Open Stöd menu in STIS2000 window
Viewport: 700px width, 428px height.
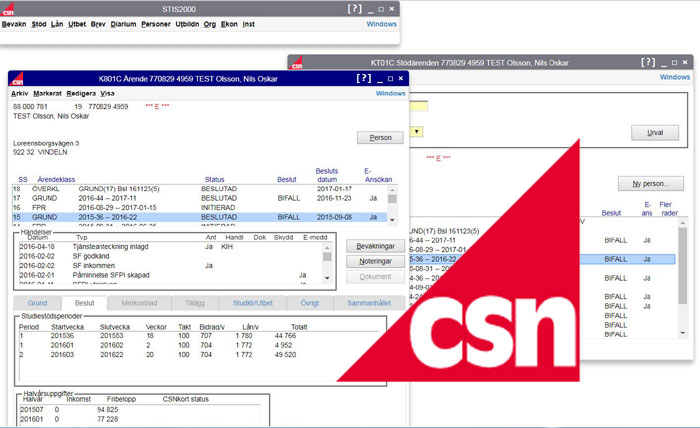click(x=39, y=24)
